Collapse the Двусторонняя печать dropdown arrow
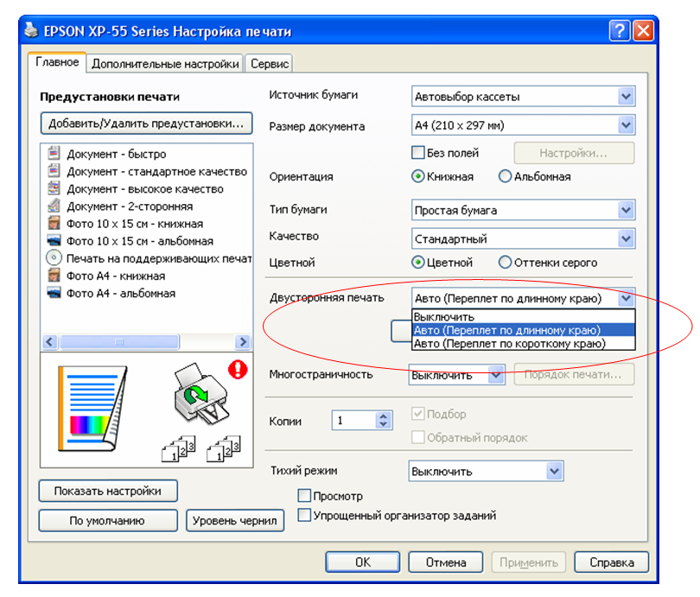 pyautogui.click(x=626, y=298)
